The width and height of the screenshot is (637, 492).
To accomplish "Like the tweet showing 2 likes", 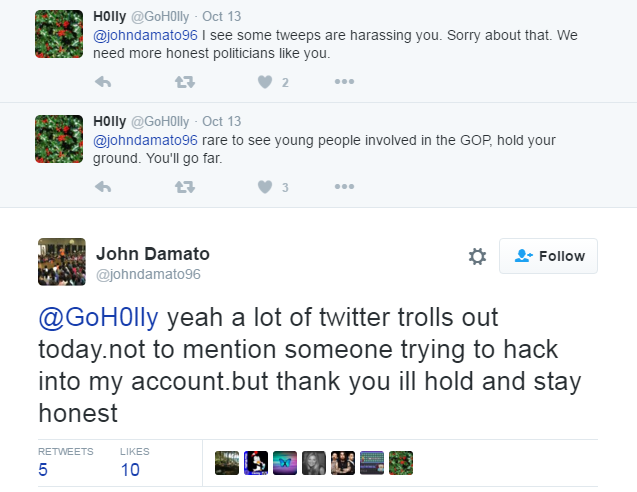I will [x=265, y=82].
